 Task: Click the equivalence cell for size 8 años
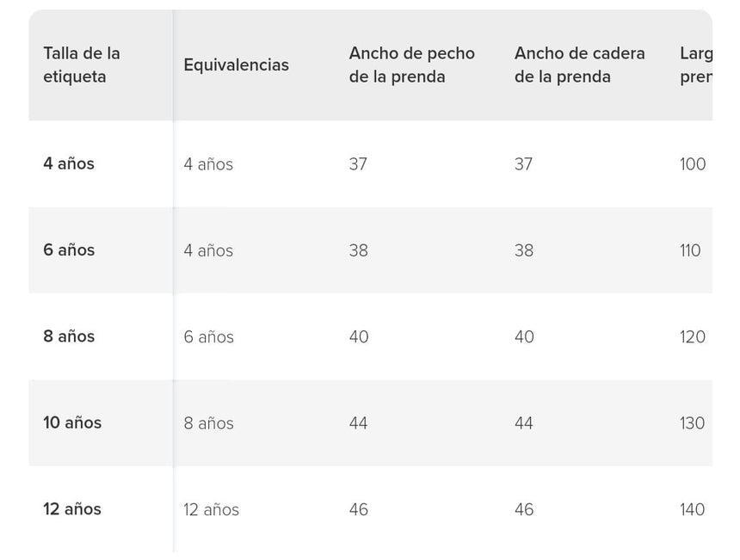tap(208, 337)
